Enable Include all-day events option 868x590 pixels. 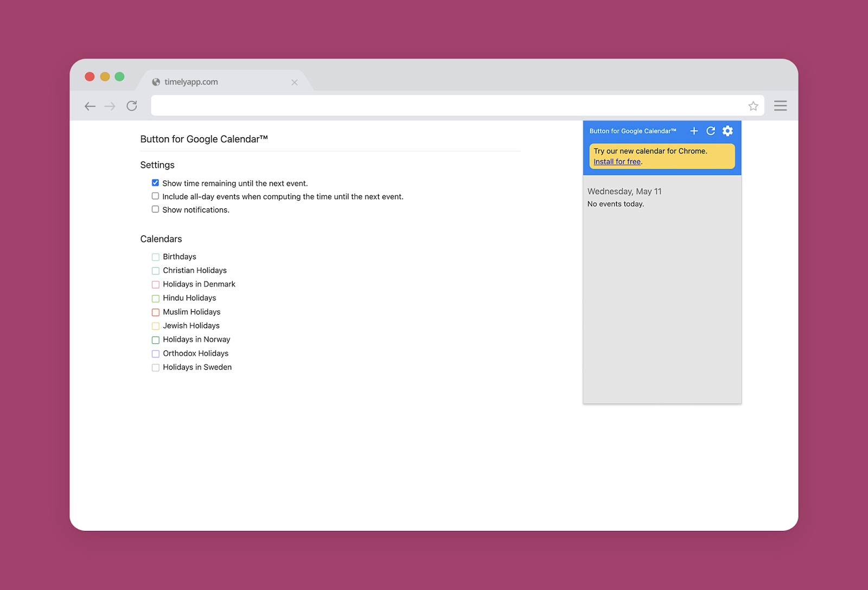[x=155, y=196]
